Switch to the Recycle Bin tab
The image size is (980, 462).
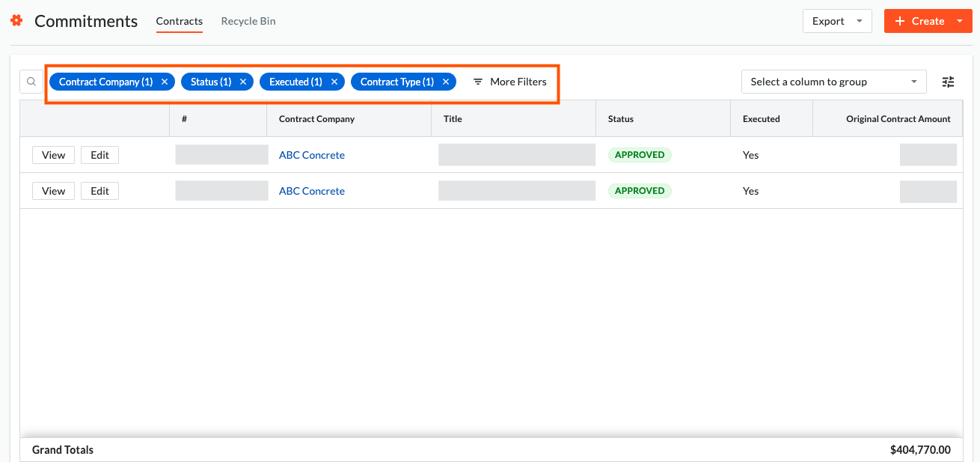(x=248, y=21)
